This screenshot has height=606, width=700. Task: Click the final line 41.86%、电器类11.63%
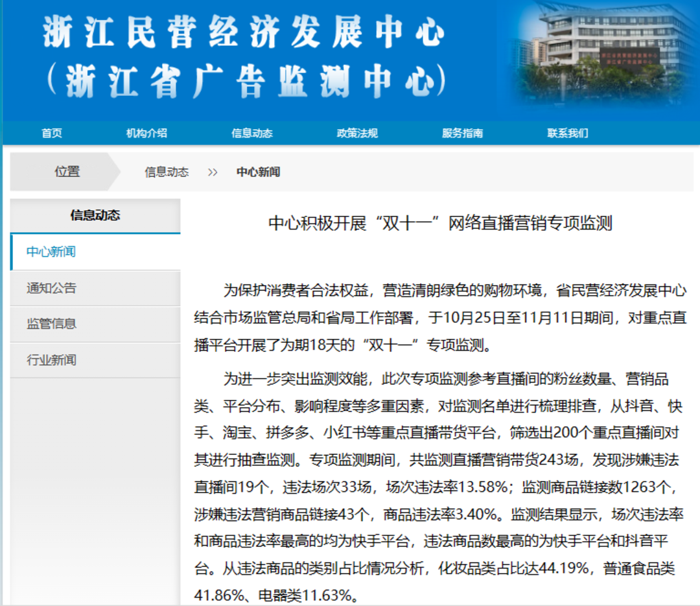tap(276, 596)
